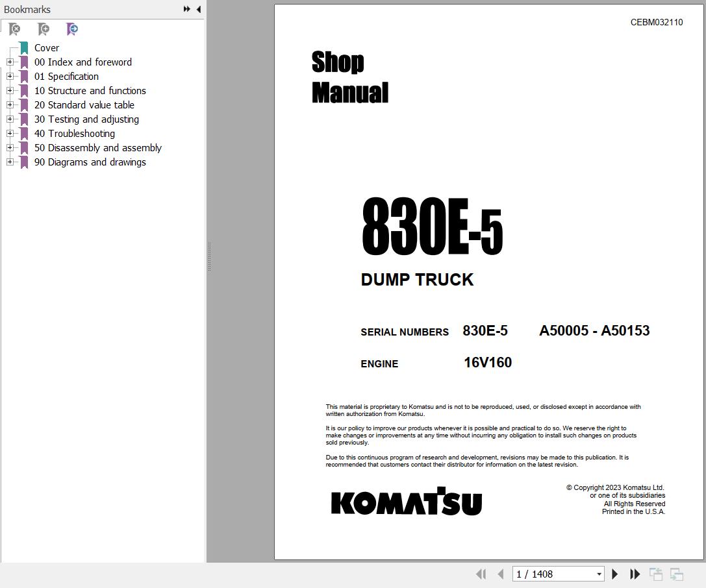Click the paragraph starting 'It is our policy'
The image size is (706, 588).
[x=481, y=435]
